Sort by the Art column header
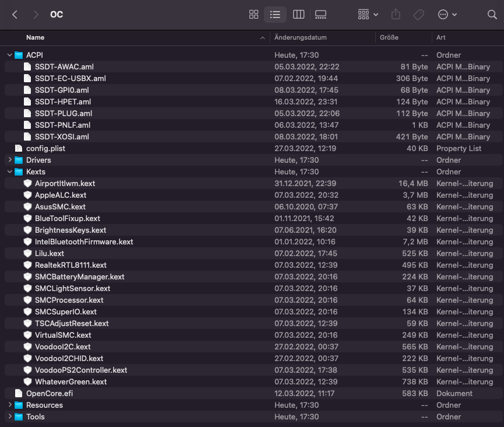The image size is (504, 427). 440,38
